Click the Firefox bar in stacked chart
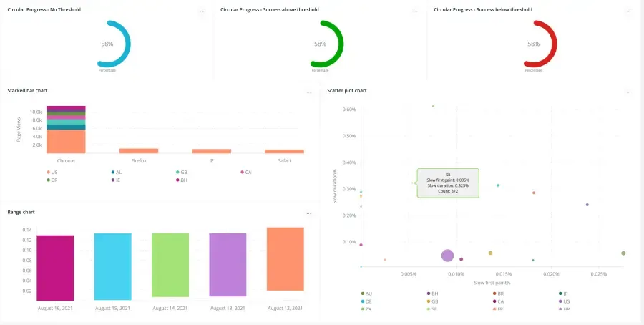 [x=138, y=151]
